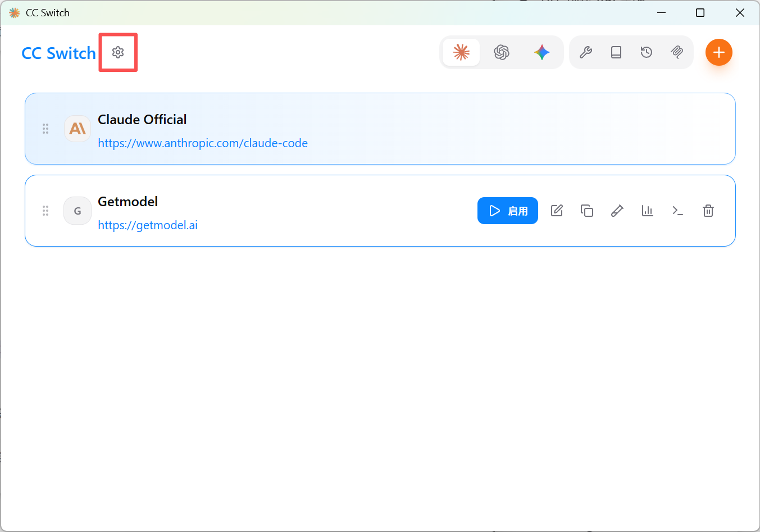
Task: Switch to the Gemini star tab
Action: pos(542,52)
